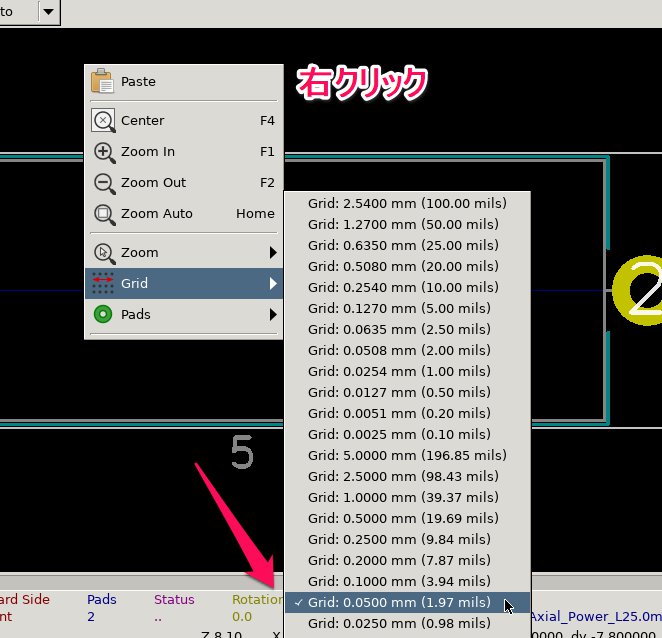Click the Zoom submenu cursor icon
Image resolution: width=662 pixels, height=638 pixels.
point(103,253)
